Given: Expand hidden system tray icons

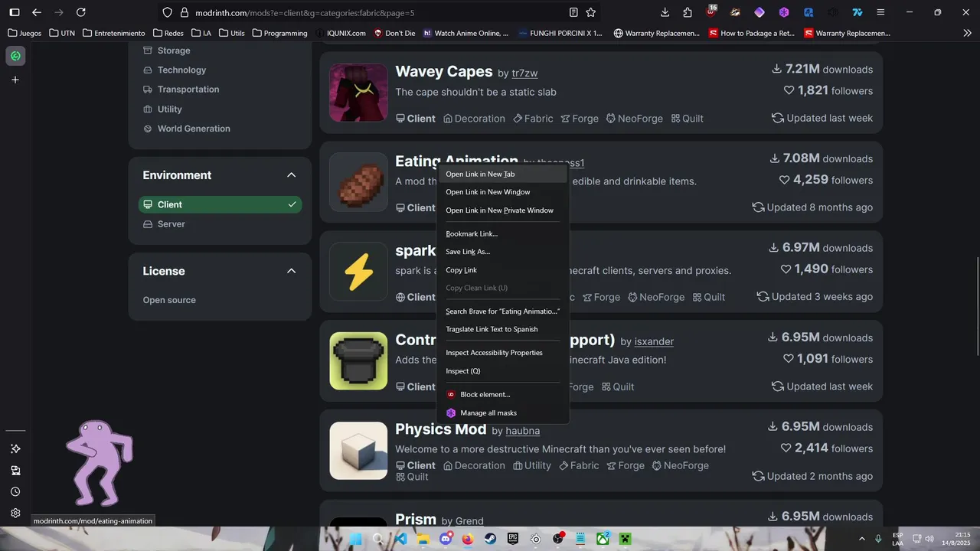Looking at the screenshot, I should point(862,539).
